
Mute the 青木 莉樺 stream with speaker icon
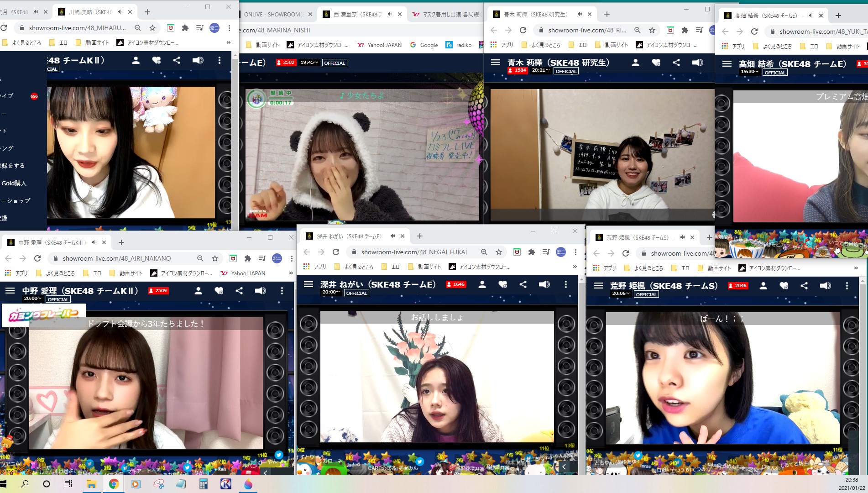pos(697,63)
